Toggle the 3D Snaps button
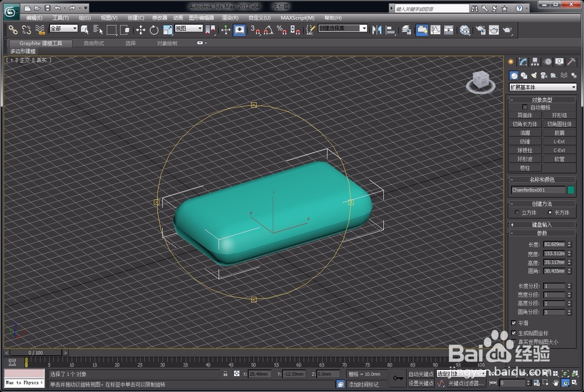 pos(255,30)
